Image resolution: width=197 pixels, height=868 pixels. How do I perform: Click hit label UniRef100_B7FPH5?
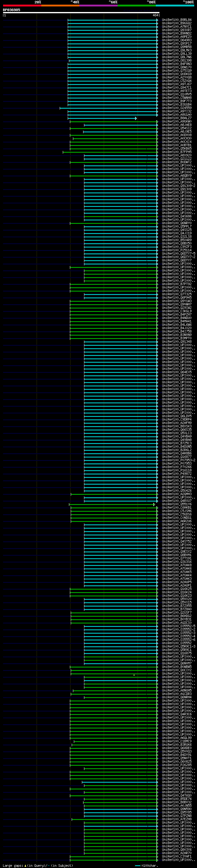[x=177, y=152]
